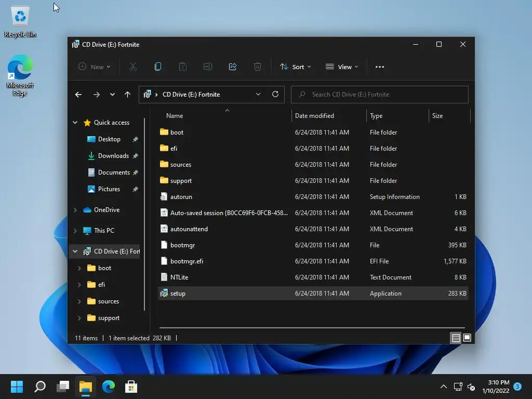Screen dimensions: 532x399
Task: Refresh the CD Drive folder view
Action: 275,95
